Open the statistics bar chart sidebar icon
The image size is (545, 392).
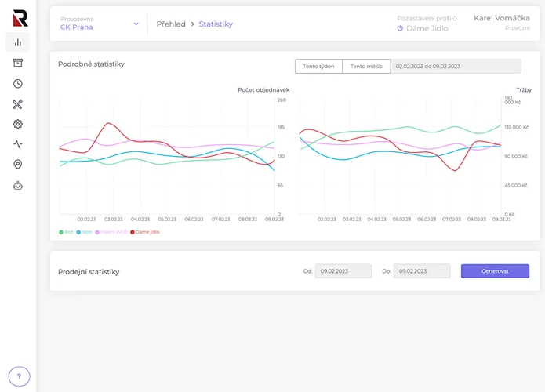pyautogui.click(x=18, y=42)
